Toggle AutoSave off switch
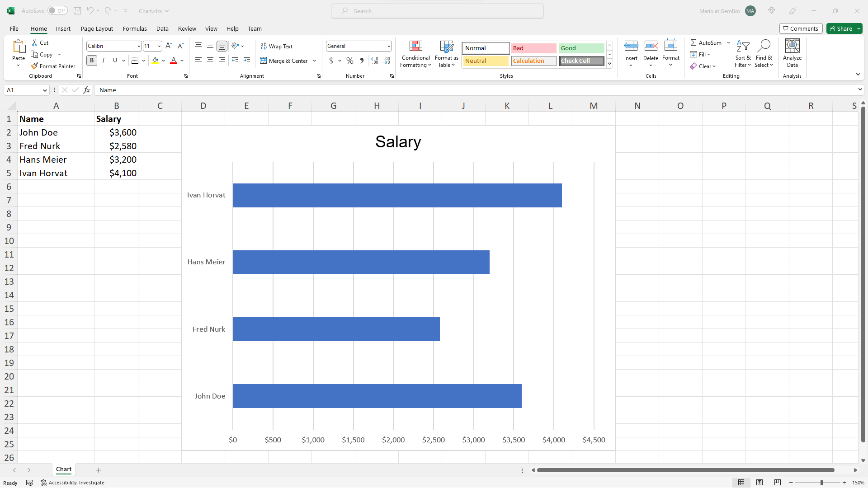The height and width of the screenshot is (488, 868). click(x=57, y=10)
